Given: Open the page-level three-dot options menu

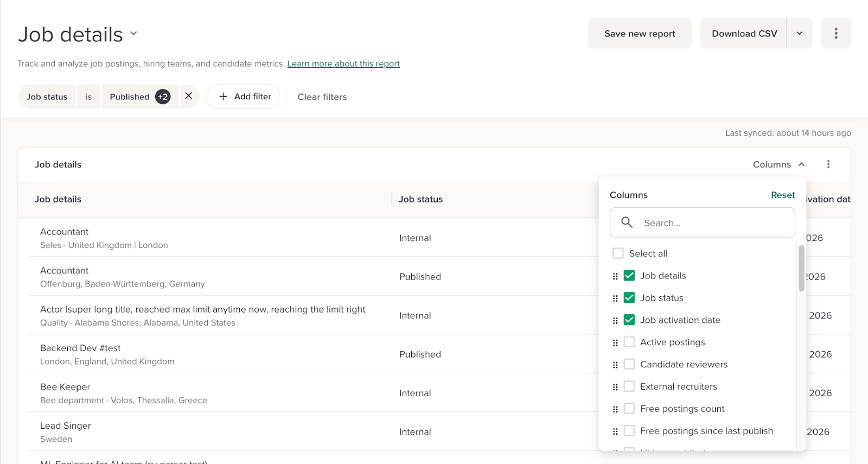Looking at the screenshot, I should 835,34.
